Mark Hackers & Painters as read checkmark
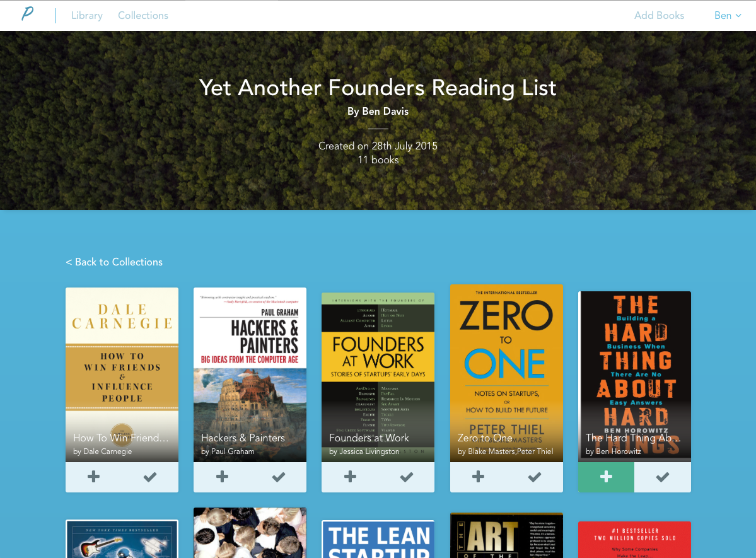This screenshot has width=756, height=558. (x=278, y=477)
